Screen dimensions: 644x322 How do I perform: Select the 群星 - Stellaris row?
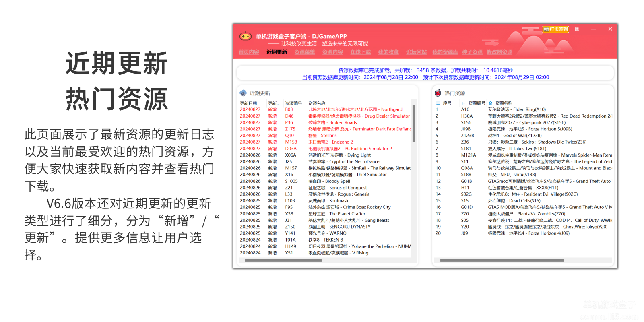[x=325, y=136]
